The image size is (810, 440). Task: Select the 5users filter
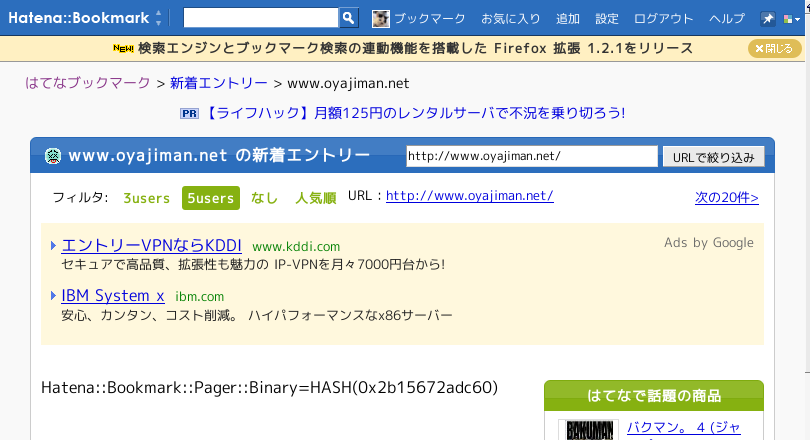[x=210, y=198]
